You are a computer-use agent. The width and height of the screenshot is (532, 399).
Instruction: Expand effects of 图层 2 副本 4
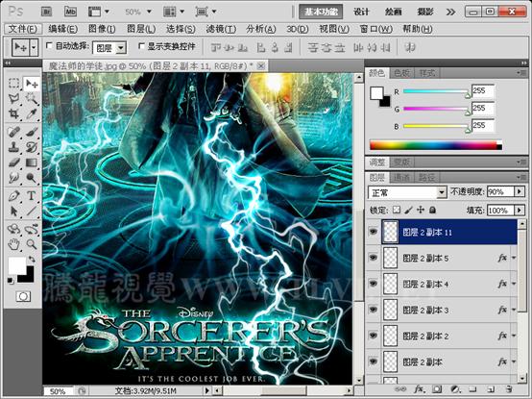[514, 284]
